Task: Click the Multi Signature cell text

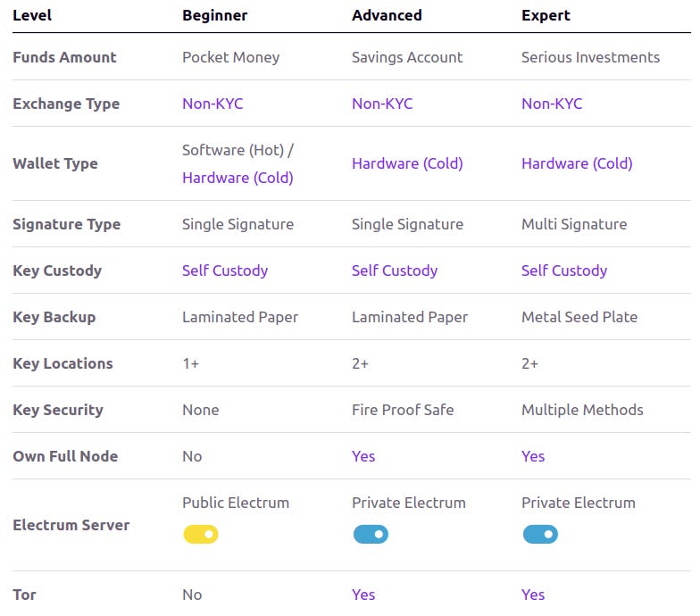Action: 574,224
